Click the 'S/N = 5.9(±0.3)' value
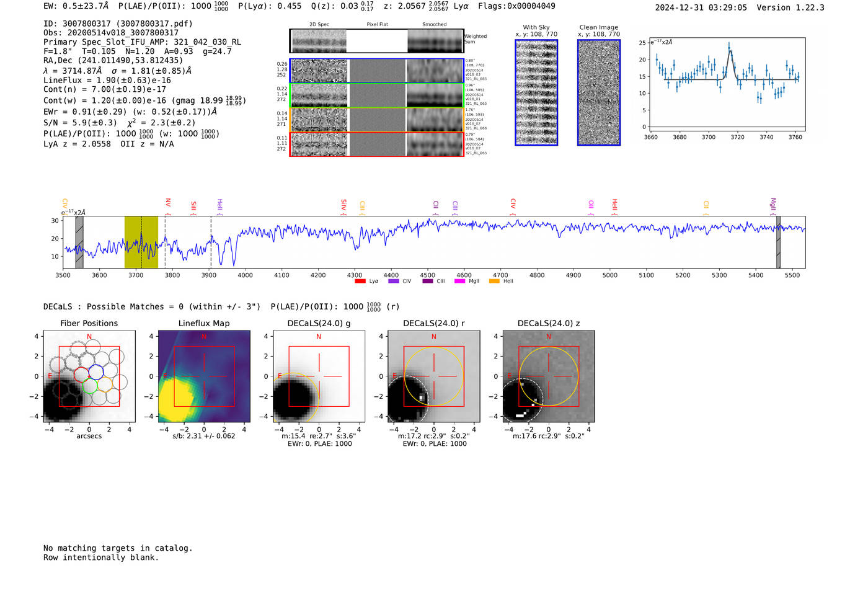Viewport: 868px width, 591px height. [80, 123]
